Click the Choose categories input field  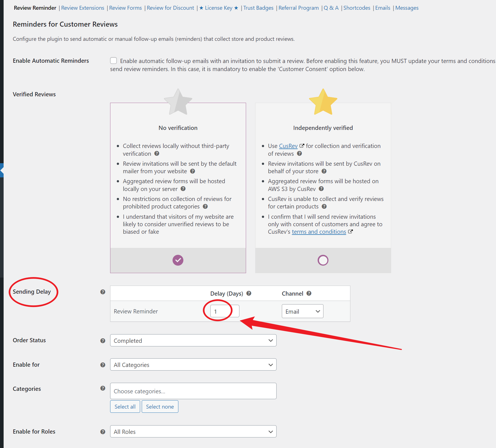[193, 391]
